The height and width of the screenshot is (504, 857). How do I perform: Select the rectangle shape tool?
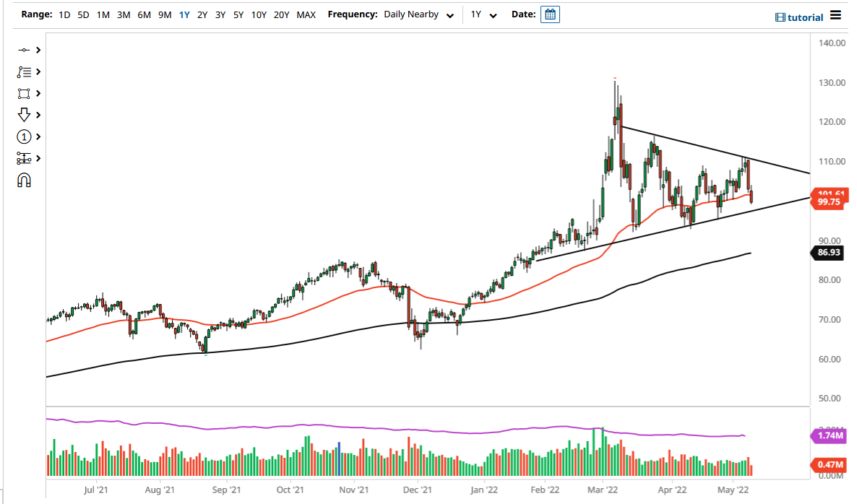24,93
